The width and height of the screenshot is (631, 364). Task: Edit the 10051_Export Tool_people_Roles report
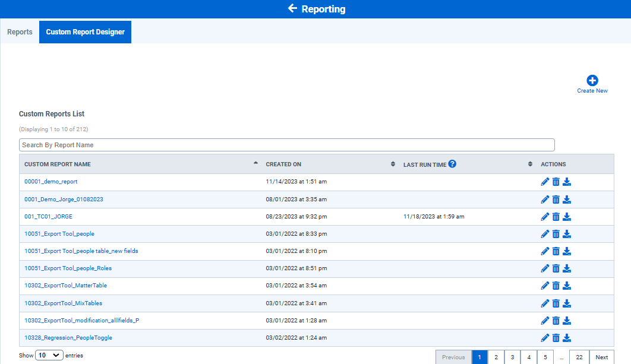point(545,268)
